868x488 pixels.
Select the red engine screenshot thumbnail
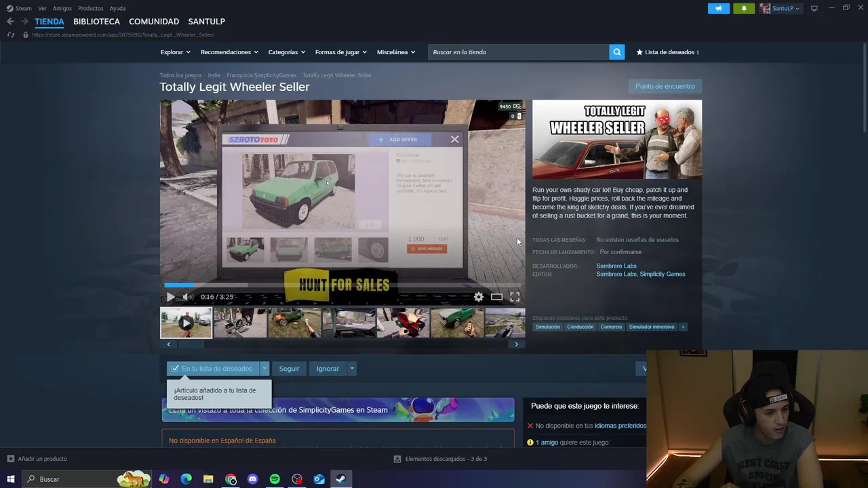pyautogui.click(x=403, y=323)
